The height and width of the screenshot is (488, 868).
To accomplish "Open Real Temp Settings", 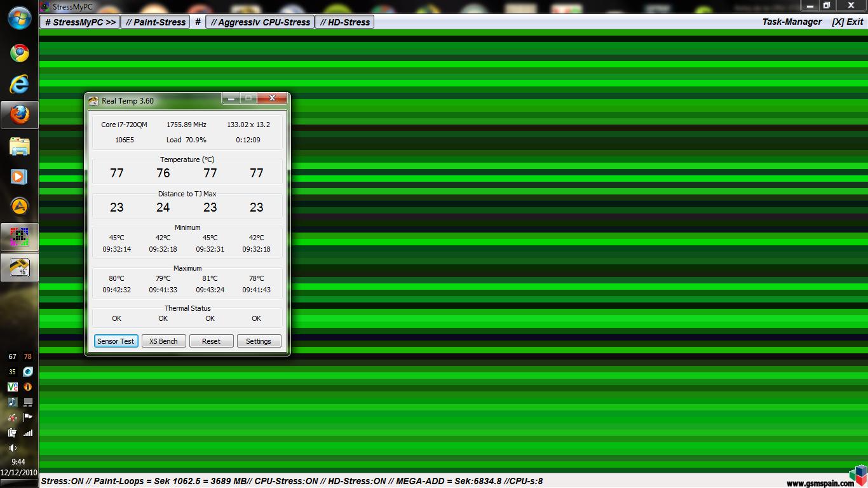I will point(259,341).
